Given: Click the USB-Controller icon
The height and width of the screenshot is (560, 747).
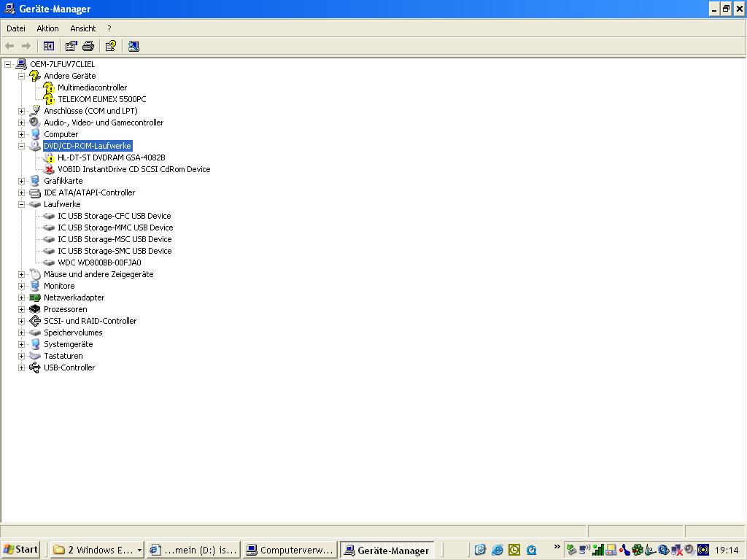Looking at the screenshot, I should click(35, 367).
